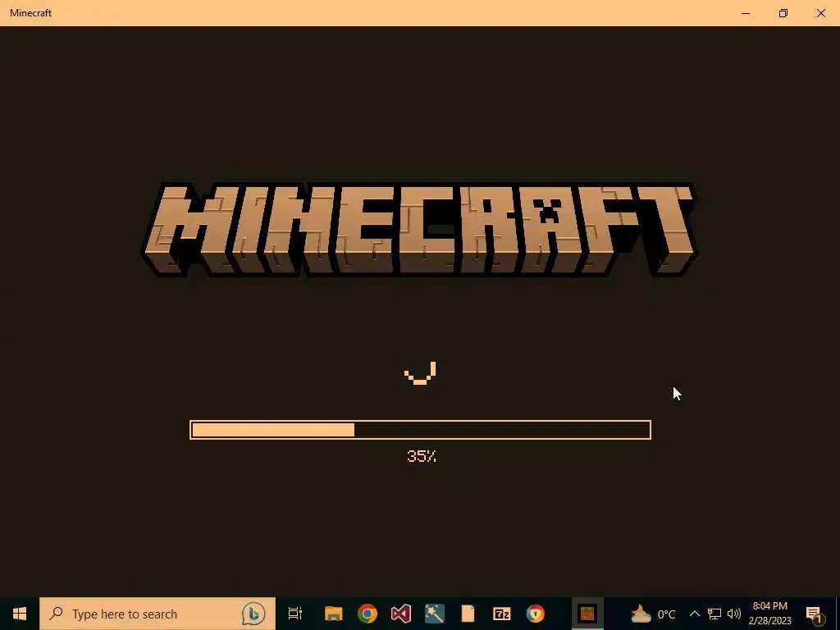
Task: Open network status tray icon
Action: [714, 614]
